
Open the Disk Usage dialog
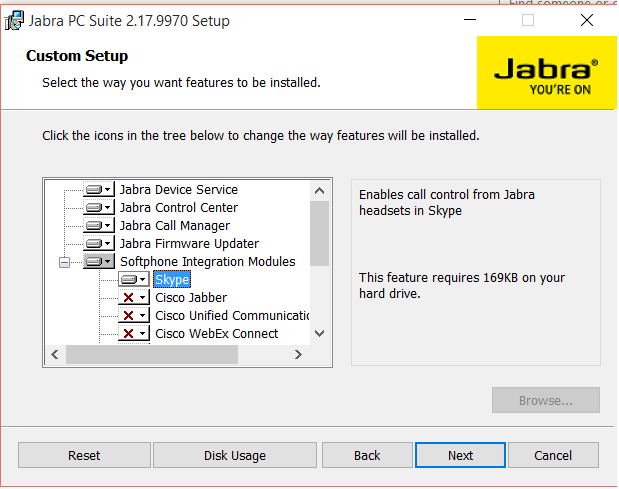235,455
